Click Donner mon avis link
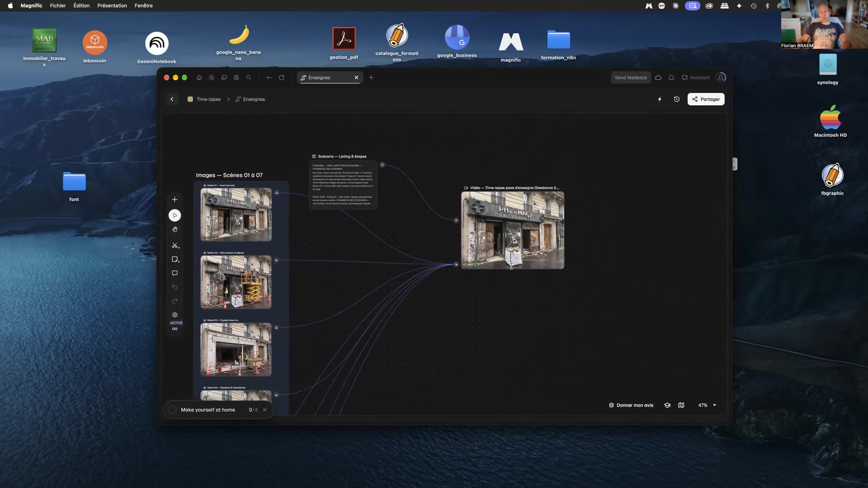The height and width of the screenshot is (488, 868). click(x=631, y=405)
